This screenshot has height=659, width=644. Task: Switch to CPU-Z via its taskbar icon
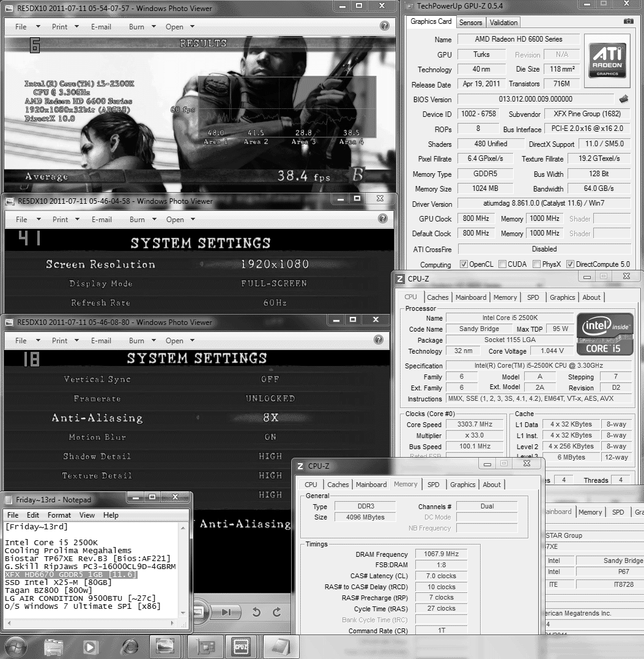pyautogui.click(x=241, y=647)
